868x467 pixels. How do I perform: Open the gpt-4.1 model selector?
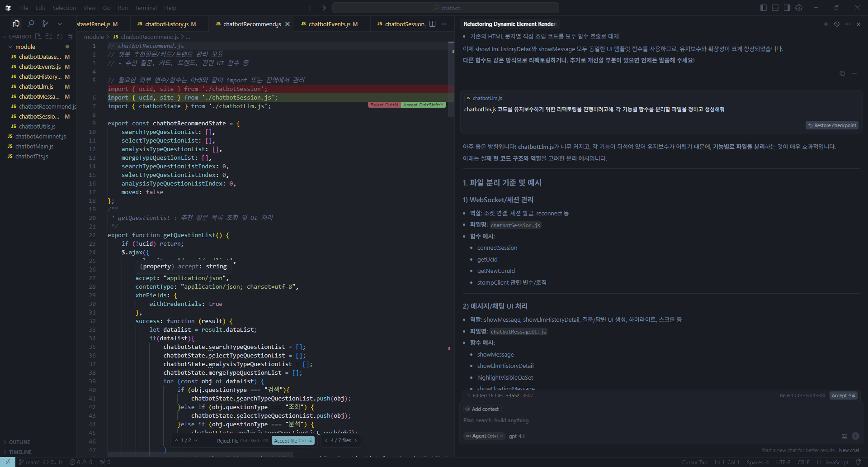(518, 436)
